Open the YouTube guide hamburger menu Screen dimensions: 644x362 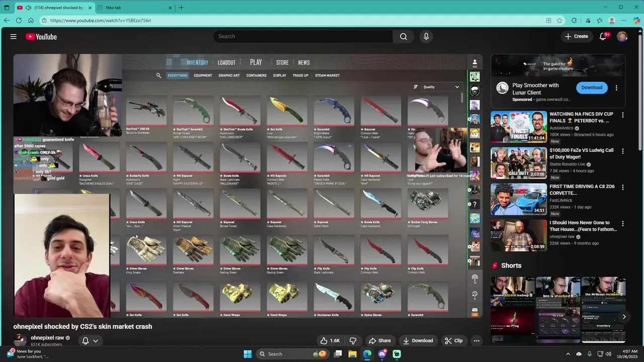(x=14, y=37)
